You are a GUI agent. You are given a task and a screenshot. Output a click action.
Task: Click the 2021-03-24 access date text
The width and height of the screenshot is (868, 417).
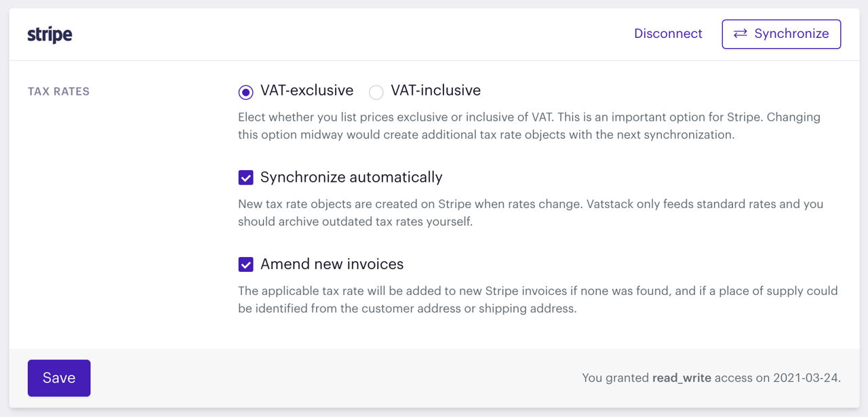pos(807,378)
